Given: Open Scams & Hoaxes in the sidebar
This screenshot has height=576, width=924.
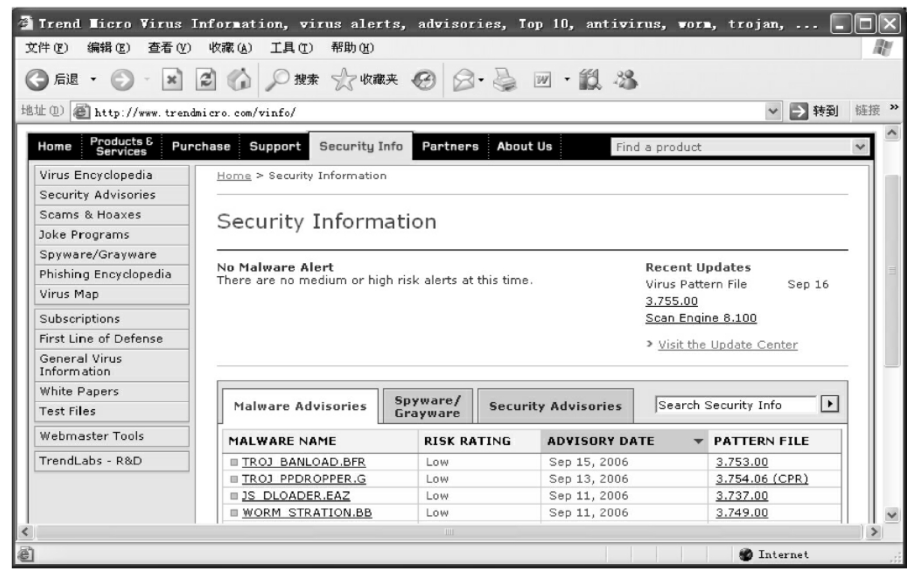Looking at the screenshot, I should (x=111, y=215).
